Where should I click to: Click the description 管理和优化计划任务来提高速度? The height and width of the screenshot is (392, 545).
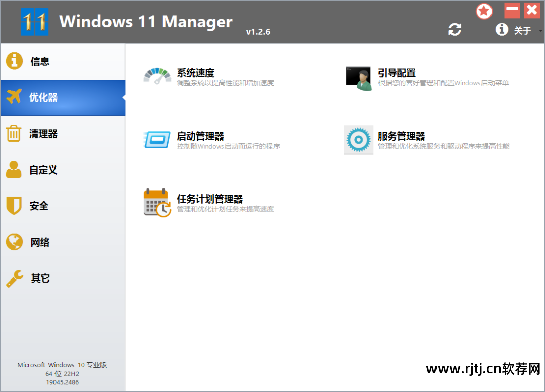[x=225, y=209]
